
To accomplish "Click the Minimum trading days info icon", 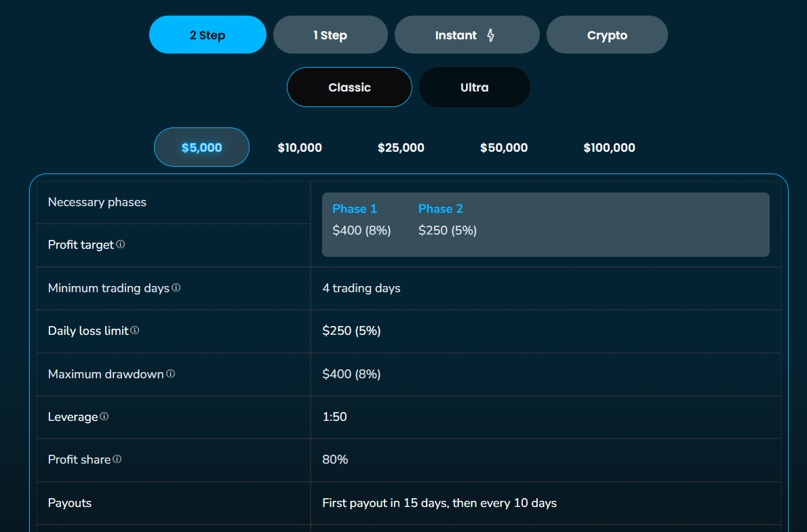I will pyautogui.click(x=176, y=287).
